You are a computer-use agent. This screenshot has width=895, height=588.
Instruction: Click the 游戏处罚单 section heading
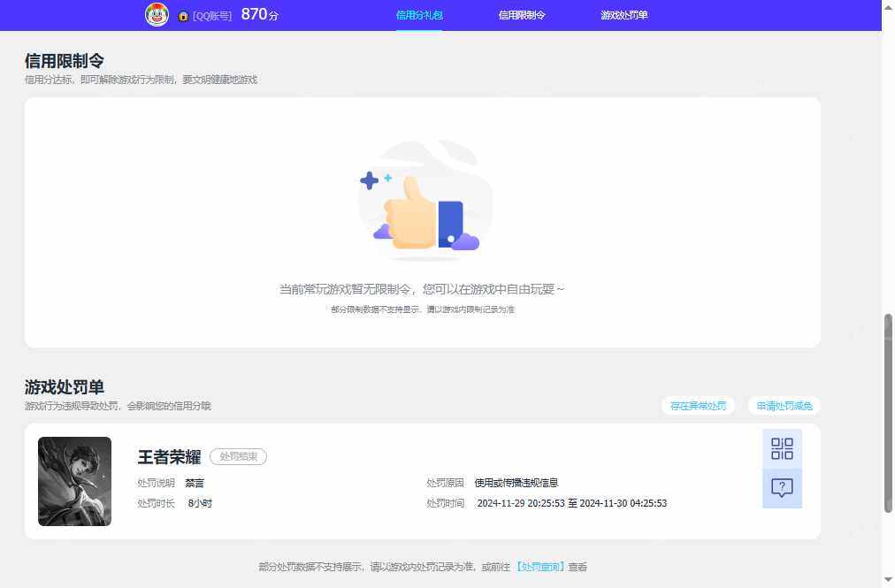coord(64,387)
